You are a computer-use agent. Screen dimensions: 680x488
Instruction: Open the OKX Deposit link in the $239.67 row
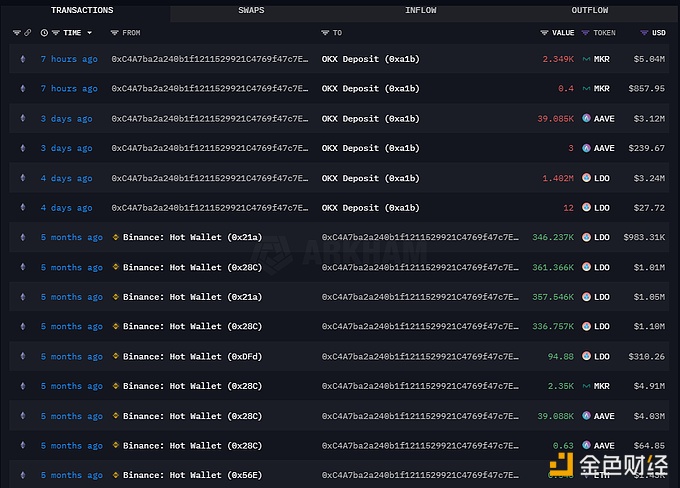pos(370,148)
